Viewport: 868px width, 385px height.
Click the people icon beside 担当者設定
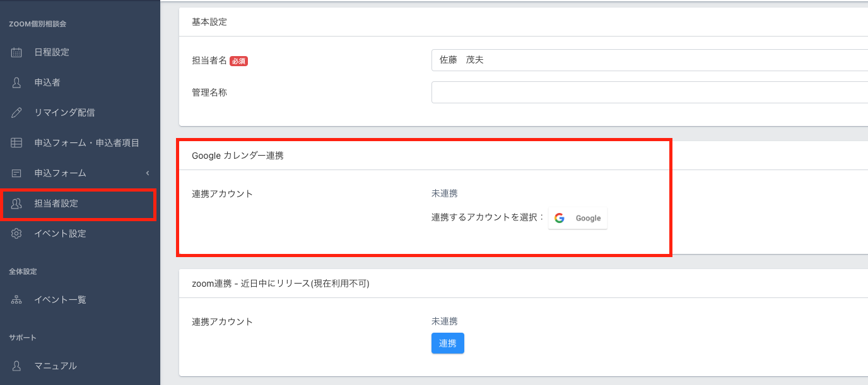click(17, 204)
